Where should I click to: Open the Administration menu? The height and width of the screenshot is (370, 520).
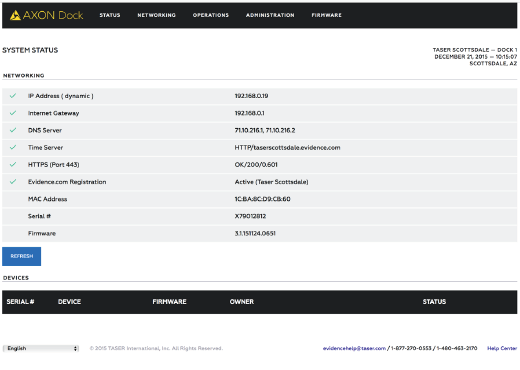pyautogui.click(x=270, y=15)
